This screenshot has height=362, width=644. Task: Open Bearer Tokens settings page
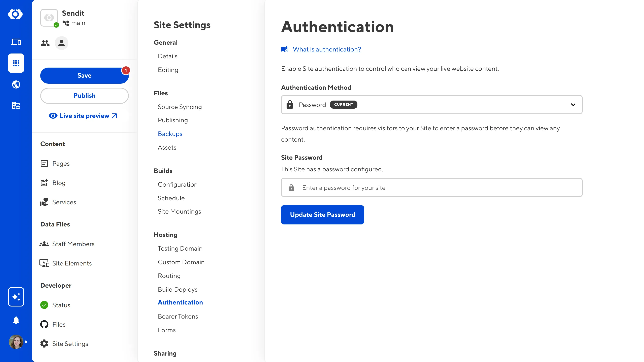[x=178, y=316]
